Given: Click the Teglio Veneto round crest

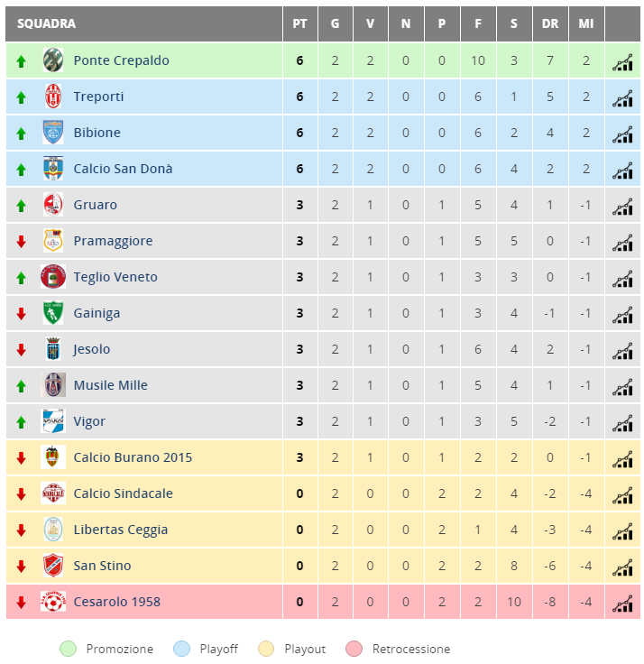Looking at the screenshot, I should point(53,277).
